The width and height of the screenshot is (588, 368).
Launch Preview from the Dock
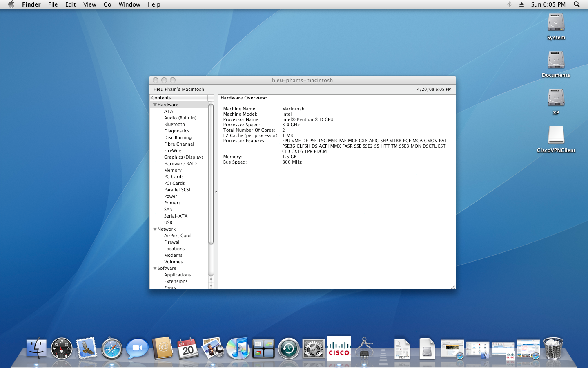(x=213, y=348)
